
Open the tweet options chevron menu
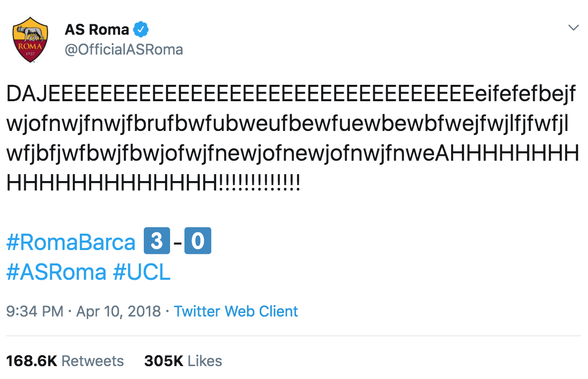[x=573, y=28]
